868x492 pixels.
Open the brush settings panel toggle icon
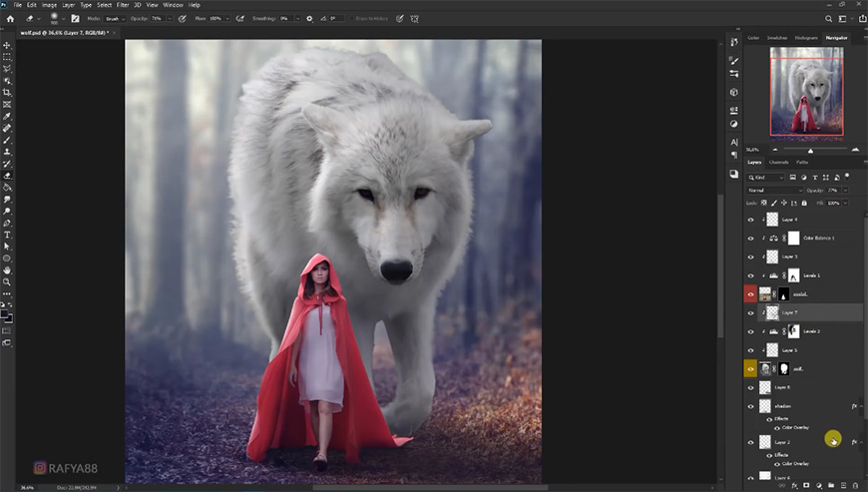click(75, 19)
